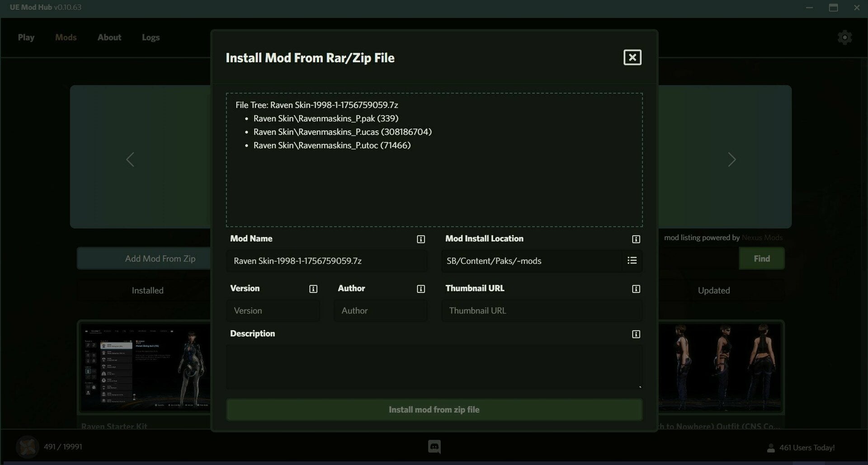Open the Outfit mod thumbnail with three figures
The width and height of the screenshot is (868, 465).
pyautogui.click(x=720, y=367)
